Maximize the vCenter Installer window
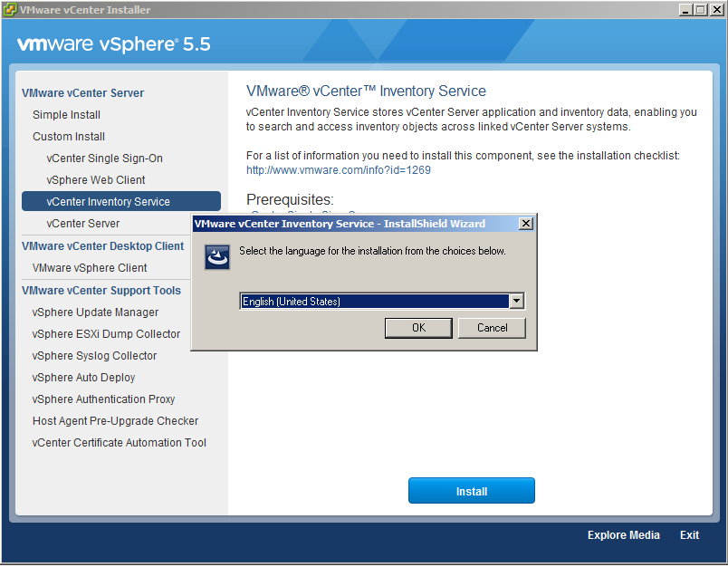 tap(699, 10)
